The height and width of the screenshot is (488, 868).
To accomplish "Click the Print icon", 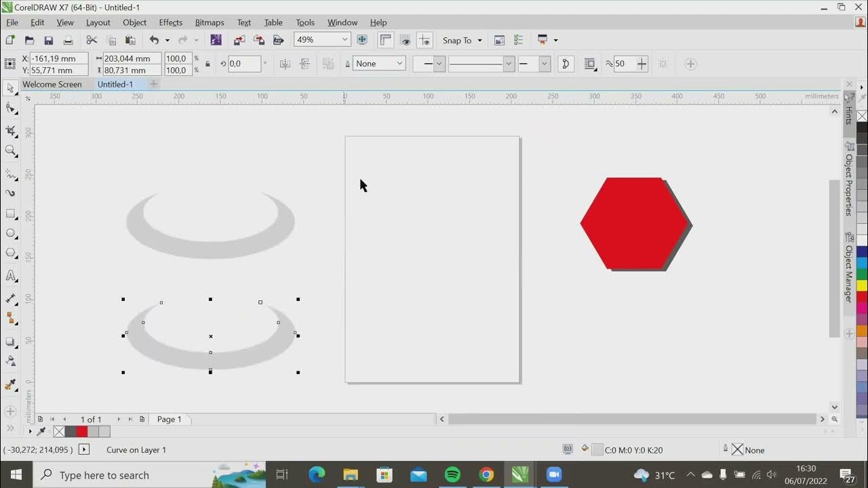I will (68, 40).
